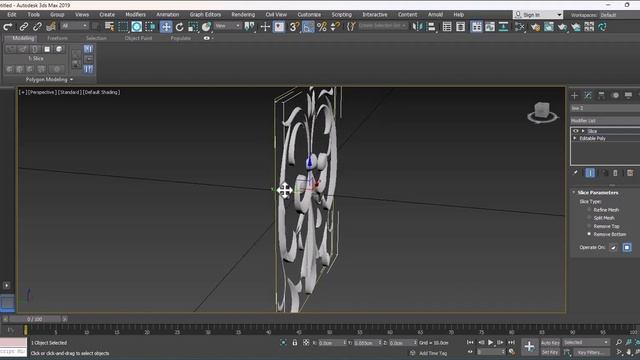640x360 pixels.
Task: Click the Redo arrow icon
Action: click(7, 27)
